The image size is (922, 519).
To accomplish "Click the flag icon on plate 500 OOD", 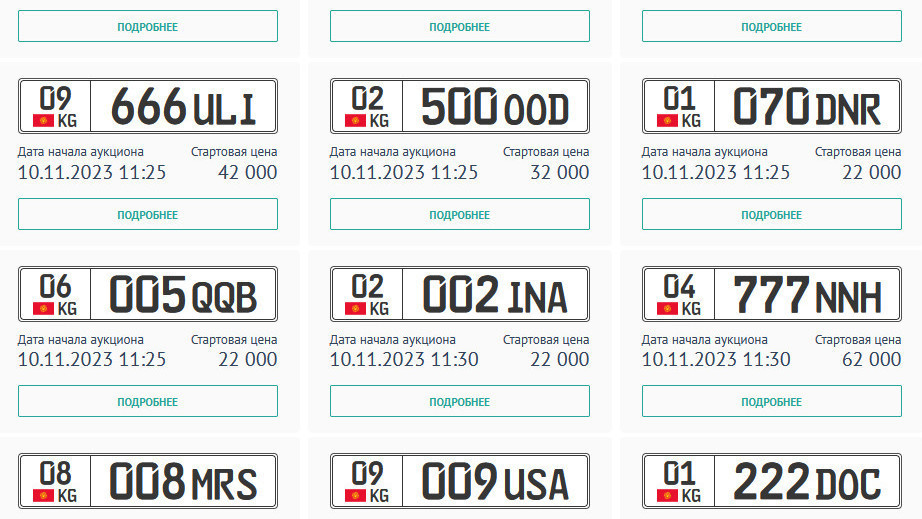I will tap(355, 120).
